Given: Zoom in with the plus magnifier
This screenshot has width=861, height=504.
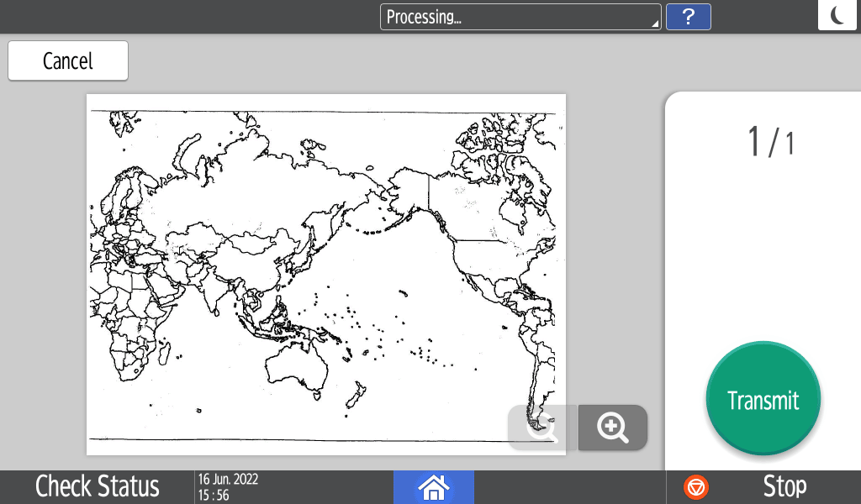Looking at the screenshot, I should pyautogui.click(x=613, y=428).
